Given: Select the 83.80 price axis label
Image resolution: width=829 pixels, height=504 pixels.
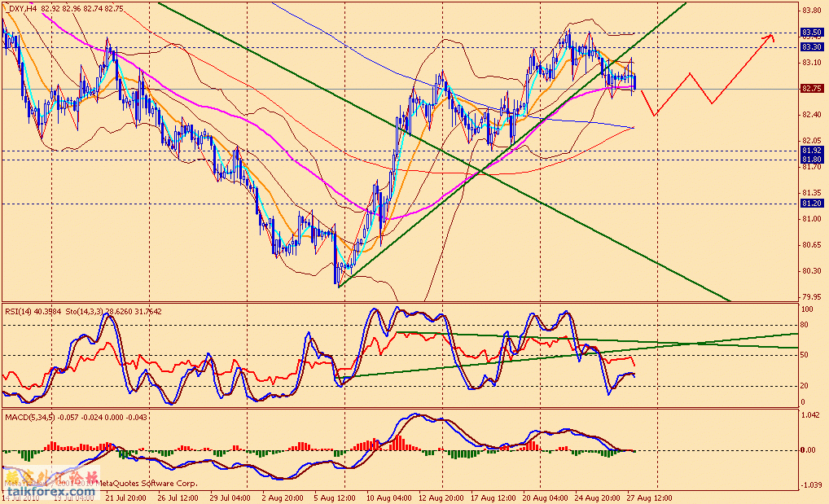Looking at the screenshot, I should pos(812,10).
